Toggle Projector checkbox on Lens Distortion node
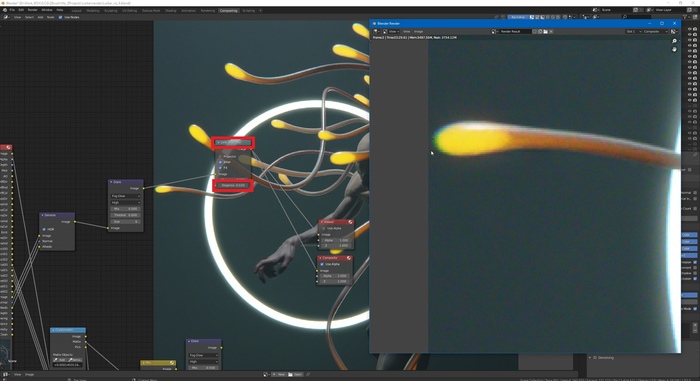 coord(221,156)
